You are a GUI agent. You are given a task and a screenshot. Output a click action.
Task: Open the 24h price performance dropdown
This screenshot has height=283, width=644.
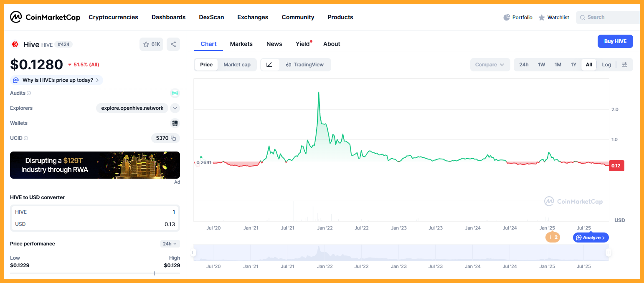[x=170, y=244]
